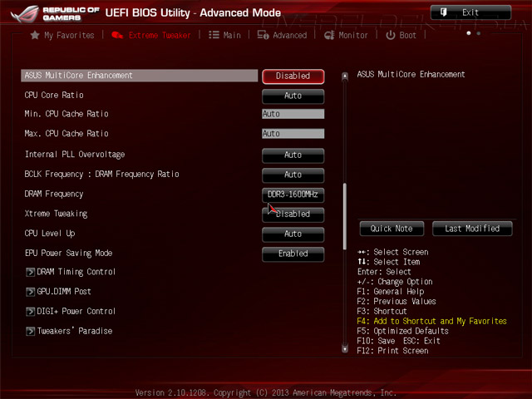Click F4: Add to Shortcut hint
Screen dimensions: 532x399
point(432,322)
